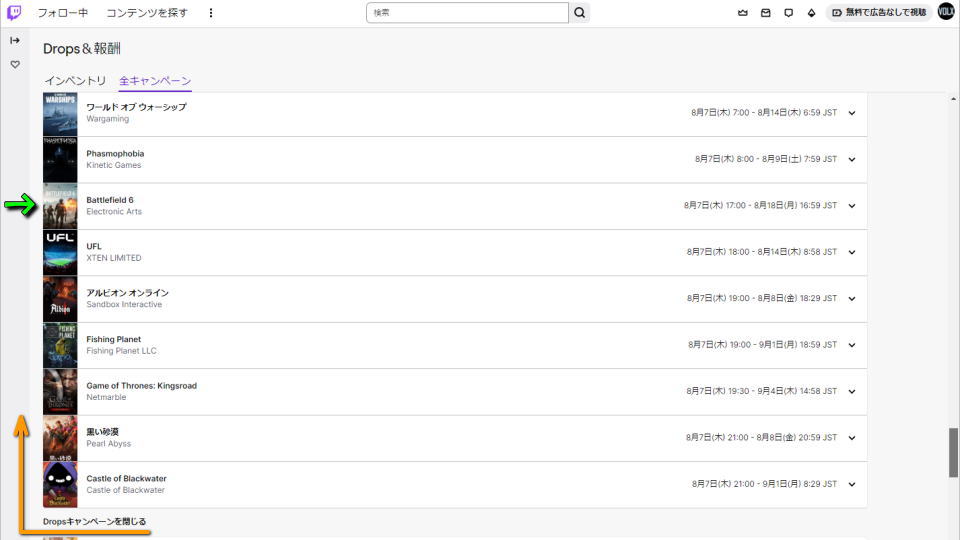Viewport: 960px width, 540px height.
Task: Click the search magnifier button
Action: tap(579, 12)
